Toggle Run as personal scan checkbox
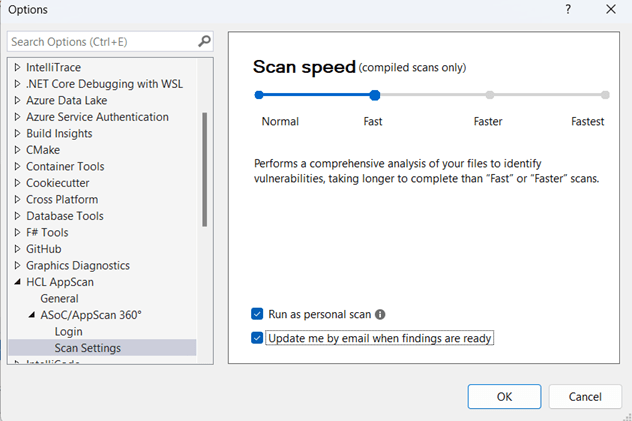Image resolution: width=632 pixels, height=421 pixels. (x=257, y=314)
